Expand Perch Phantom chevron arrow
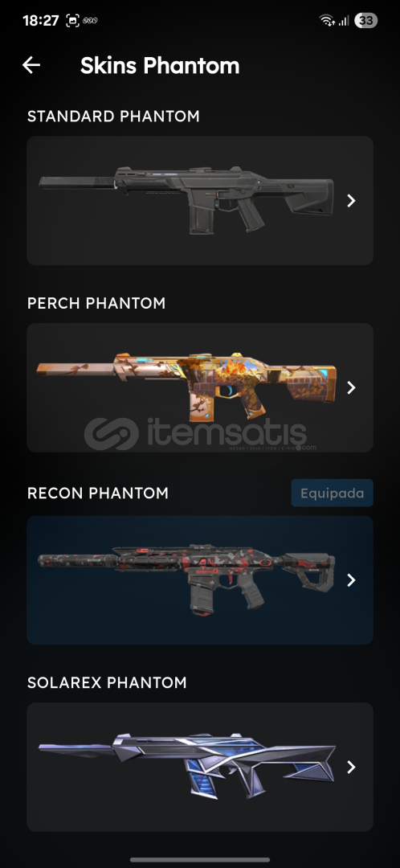 [x=351, y=387]
